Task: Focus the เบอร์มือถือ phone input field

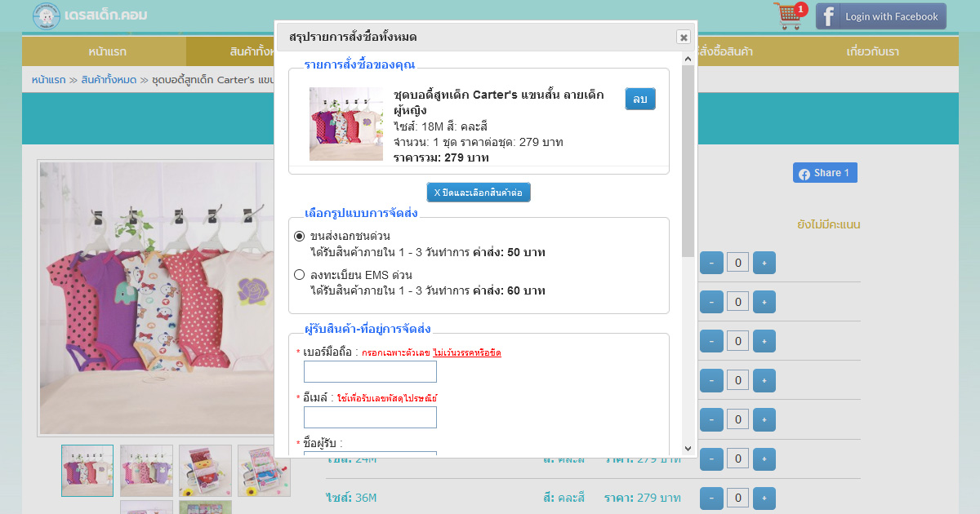Action: (x=370, y=372)
